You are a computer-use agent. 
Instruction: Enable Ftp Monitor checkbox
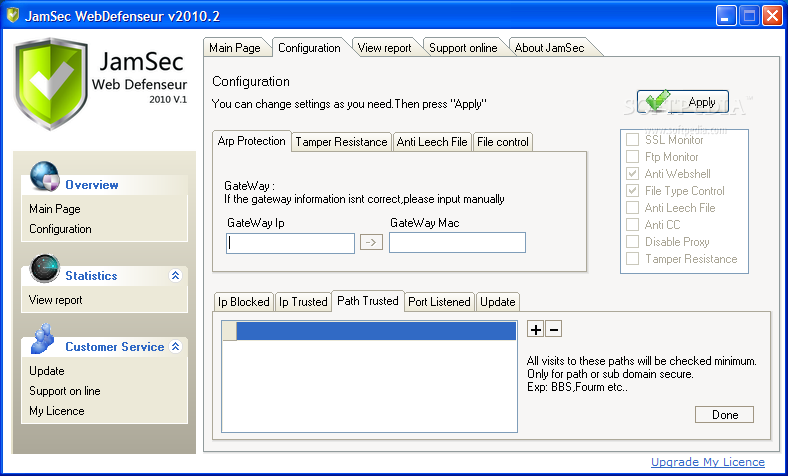[632, 157]
